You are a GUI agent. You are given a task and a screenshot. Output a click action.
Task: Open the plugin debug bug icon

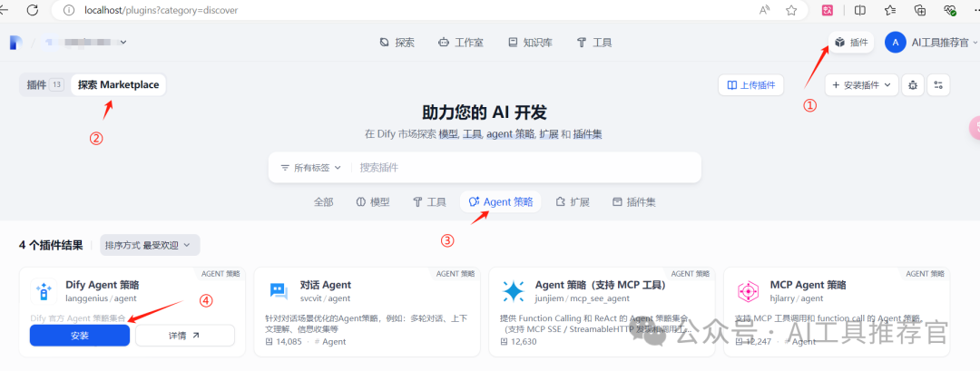click(913, 85)
